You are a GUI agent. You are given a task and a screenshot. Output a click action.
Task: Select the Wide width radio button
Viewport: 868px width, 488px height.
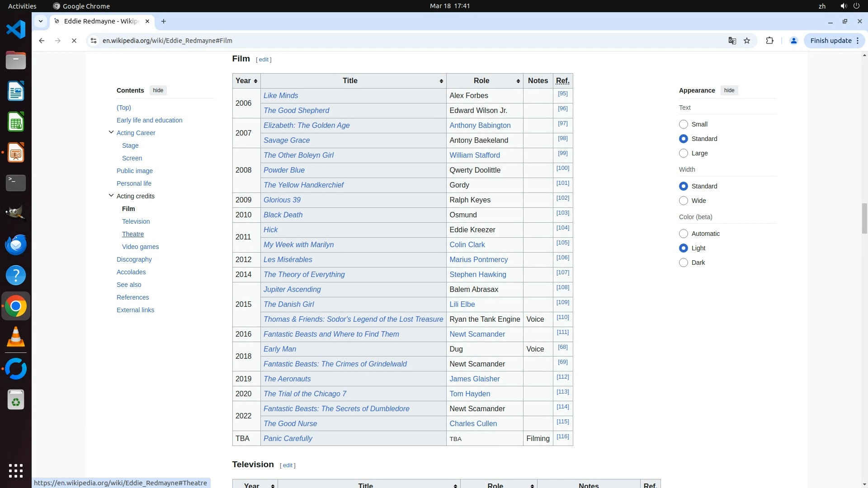pos(684,201)
